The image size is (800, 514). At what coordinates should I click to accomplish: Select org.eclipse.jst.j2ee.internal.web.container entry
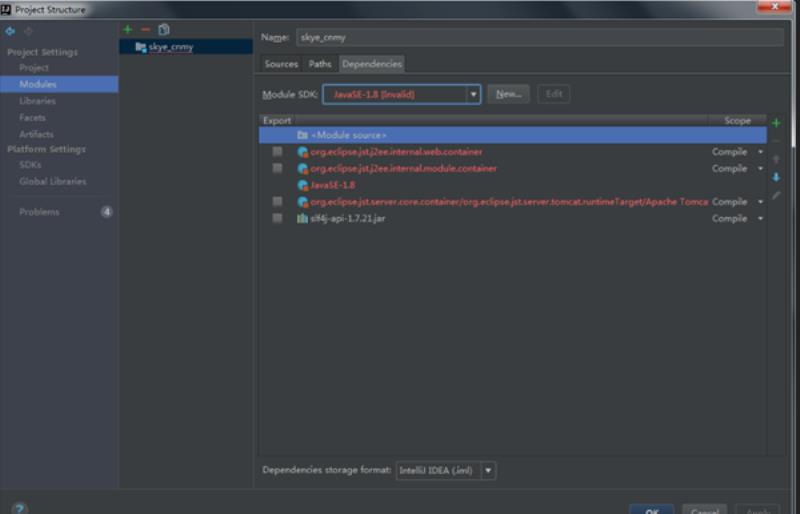click(x=396, y=152)
